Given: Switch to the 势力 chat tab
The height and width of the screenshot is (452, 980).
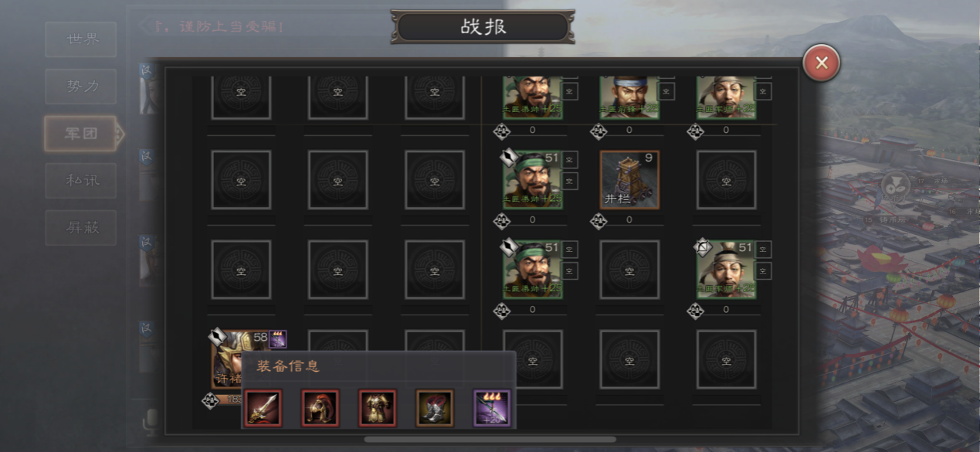Looking at the screenshot, I should click(x=81, y=87).
